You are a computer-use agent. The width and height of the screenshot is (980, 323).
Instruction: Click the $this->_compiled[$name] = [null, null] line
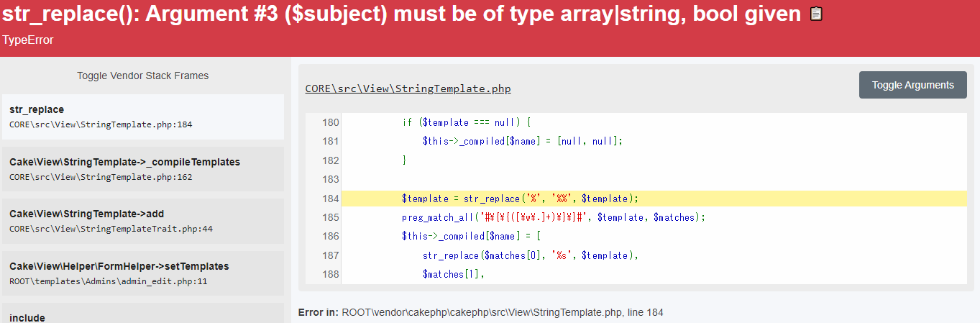(x=522, y=141)
